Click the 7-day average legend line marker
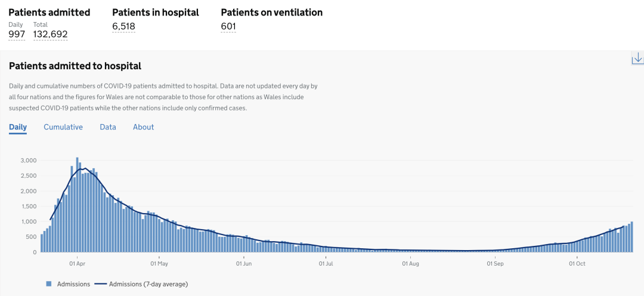 tap(100, 284)
